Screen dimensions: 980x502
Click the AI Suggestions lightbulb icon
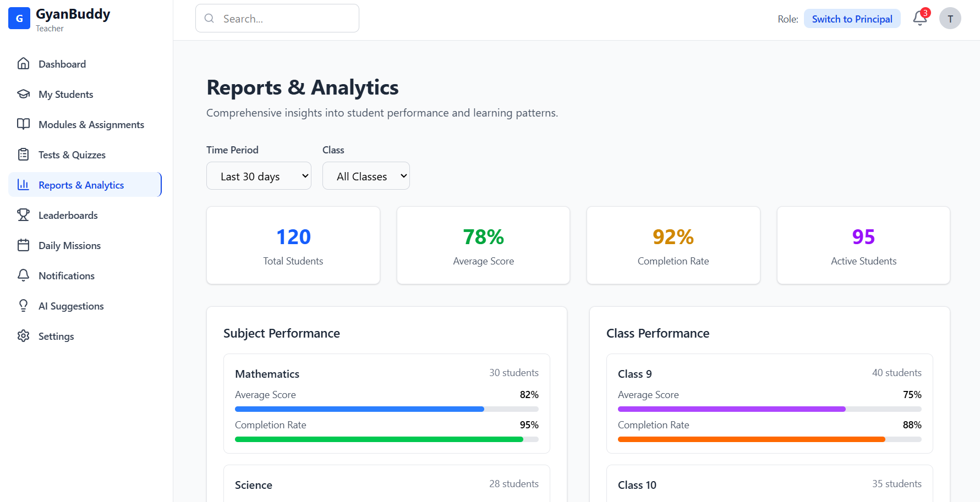point(23,306)
